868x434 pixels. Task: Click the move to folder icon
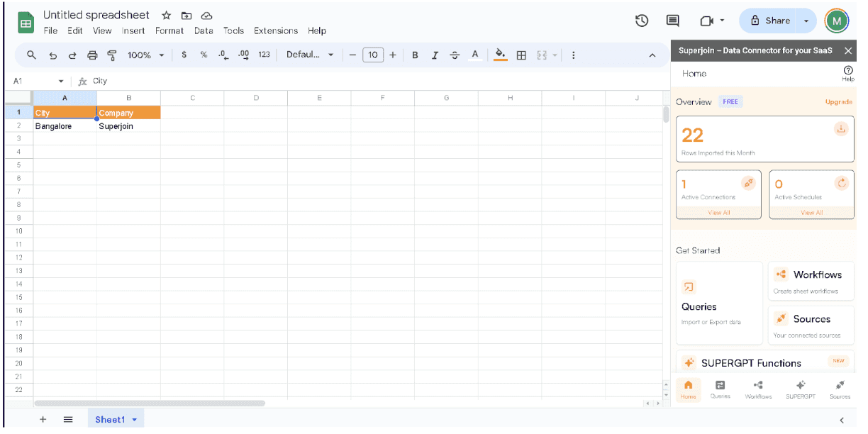coord(186,16)
